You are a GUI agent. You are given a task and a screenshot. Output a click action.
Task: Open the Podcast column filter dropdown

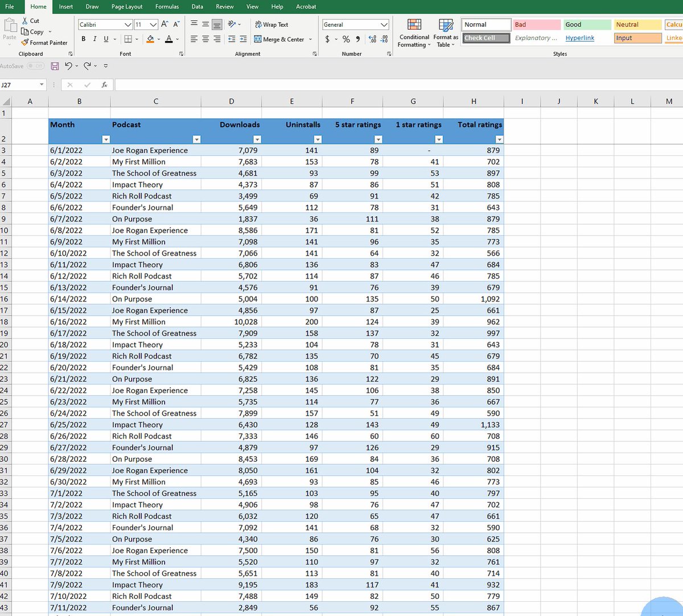tap(196, 139)
